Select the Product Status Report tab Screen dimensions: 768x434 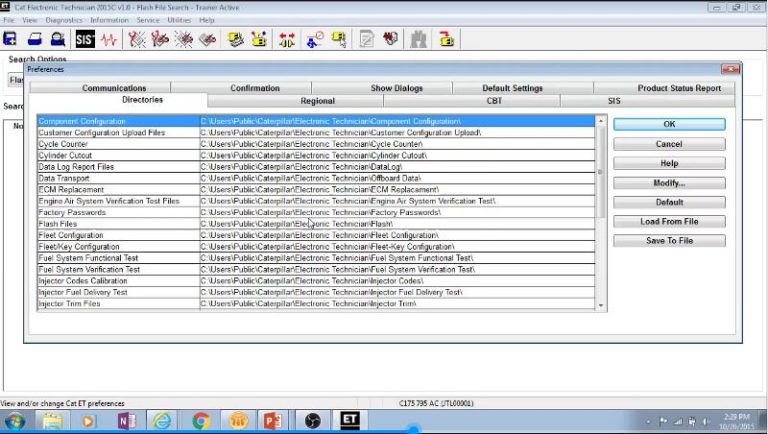pos(679,88)
